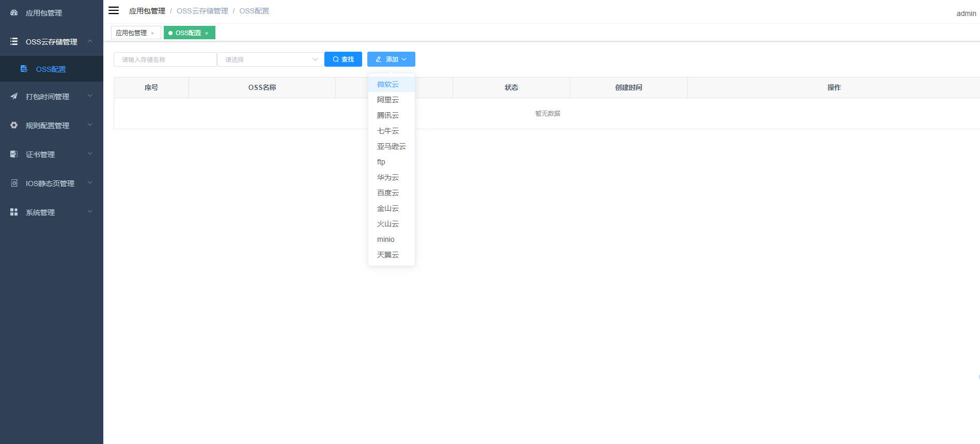The image size is (980, 444).
Task: Select 阿里云 from the add menu
Action: click(x=388, y=100)
